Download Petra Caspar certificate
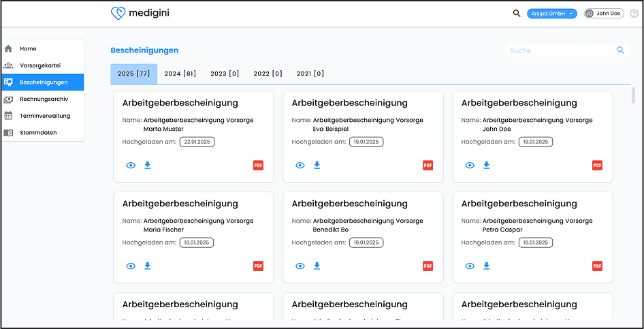This screenshot has width=644, height=329. (486, 266)
